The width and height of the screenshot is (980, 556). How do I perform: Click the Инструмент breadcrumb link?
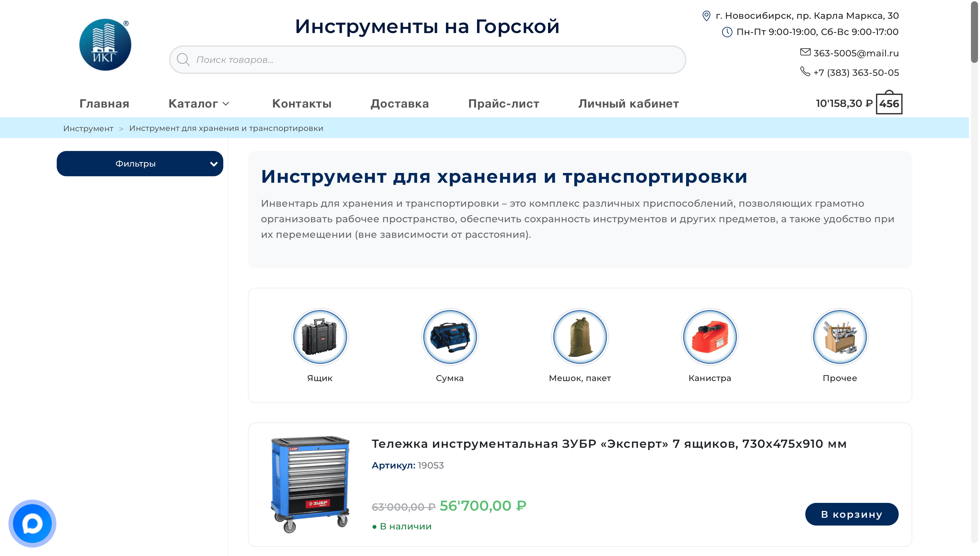tap(88, 128)
